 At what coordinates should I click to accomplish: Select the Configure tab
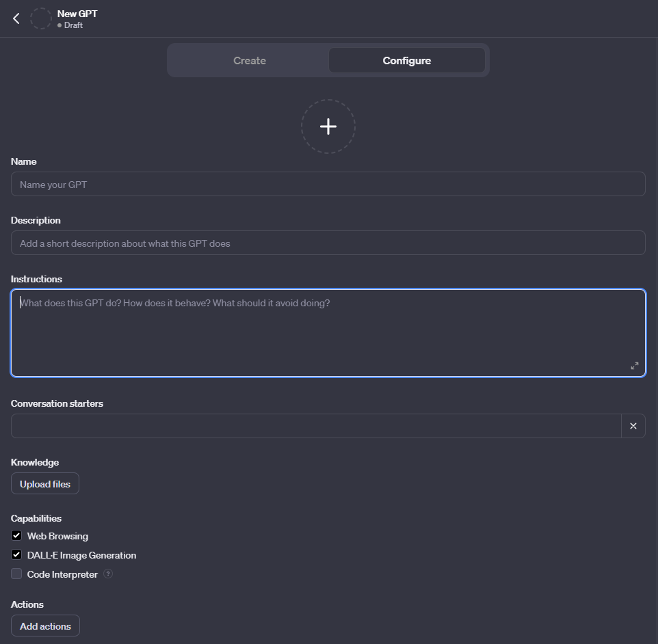[407, 60]
